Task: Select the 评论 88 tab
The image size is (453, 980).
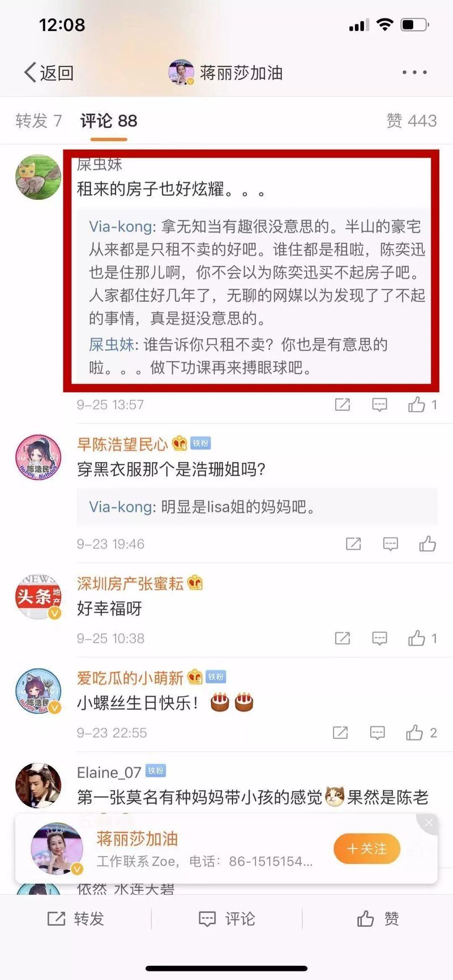Action: (x=109, y=121)
